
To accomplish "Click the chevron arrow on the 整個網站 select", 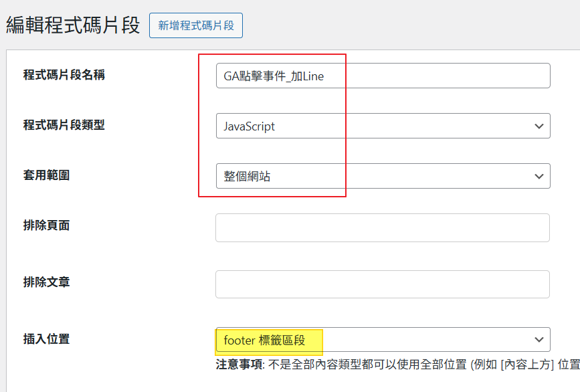I will [539, 177].
